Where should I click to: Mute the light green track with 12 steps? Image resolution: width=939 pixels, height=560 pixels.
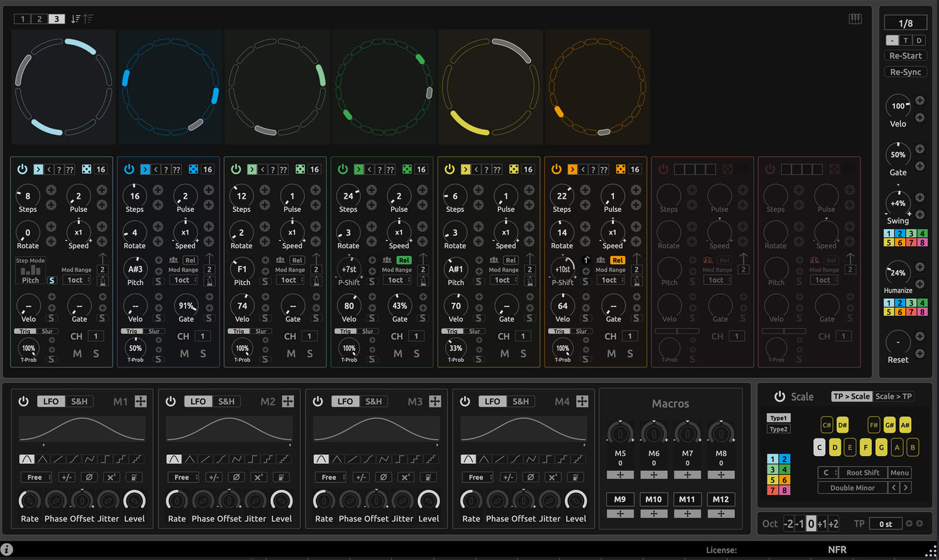point(290,353)
